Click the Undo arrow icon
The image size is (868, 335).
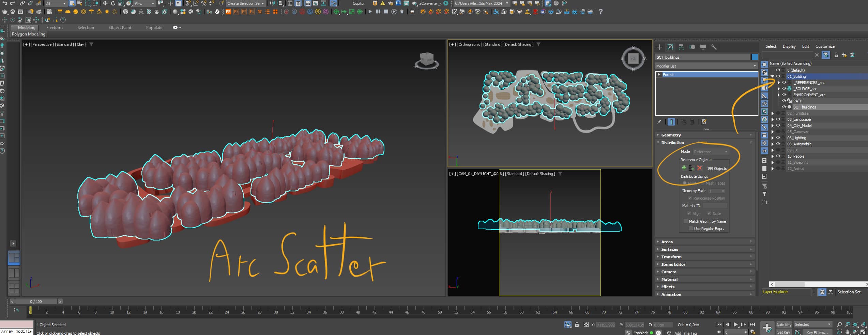5,3
